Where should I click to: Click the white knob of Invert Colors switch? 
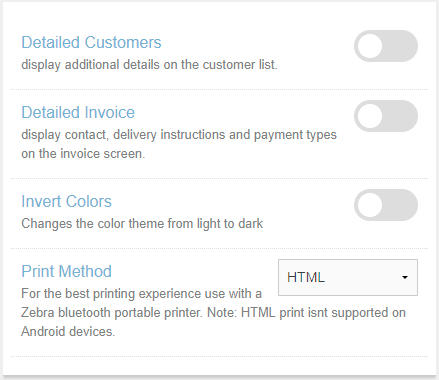coord(370,205)
